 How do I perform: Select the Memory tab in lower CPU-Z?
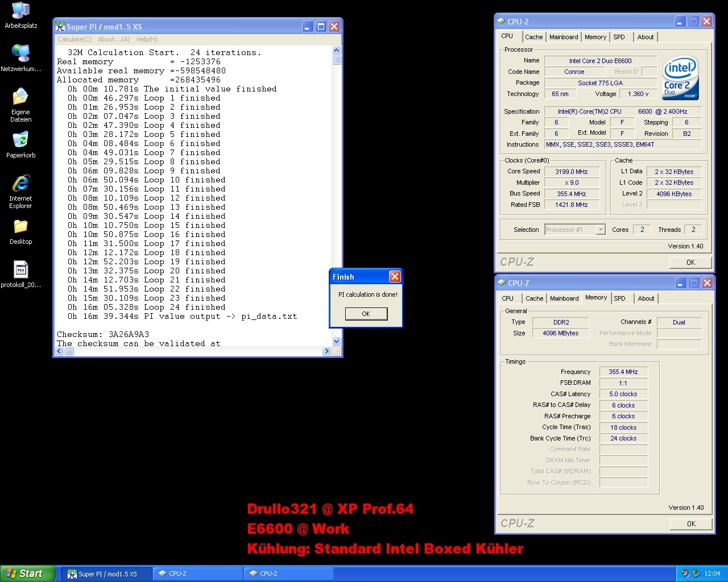(596, 297)
